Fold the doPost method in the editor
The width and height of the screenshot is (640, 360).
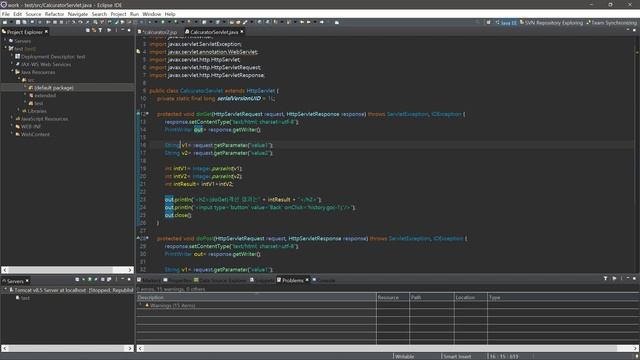tap(147, 238)
